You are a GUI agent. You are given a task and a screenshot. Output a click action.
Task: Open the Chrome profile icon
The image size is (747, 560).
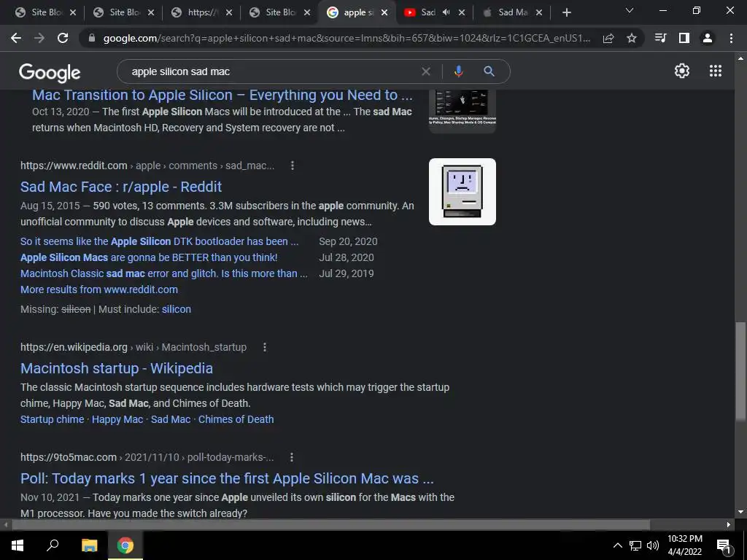(708, 38)
